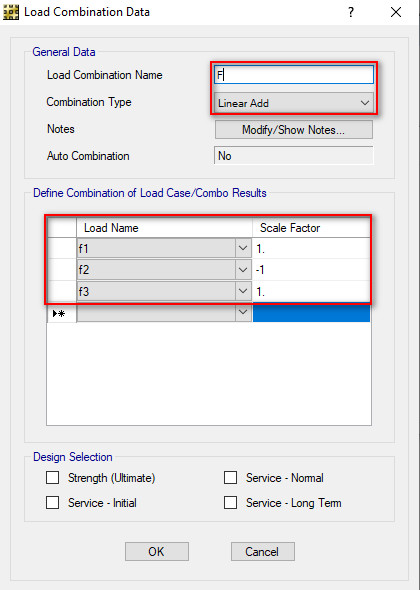Expand the empty new row load dropdown
The width and height of the screenshot is (420, 590).
pyautogui.click(x=243, y=312)
